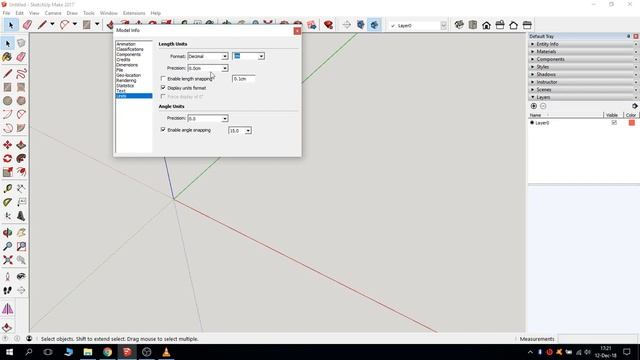Choose the Offset tool
The image size is (640, 360).
click(x=21, y=172)
